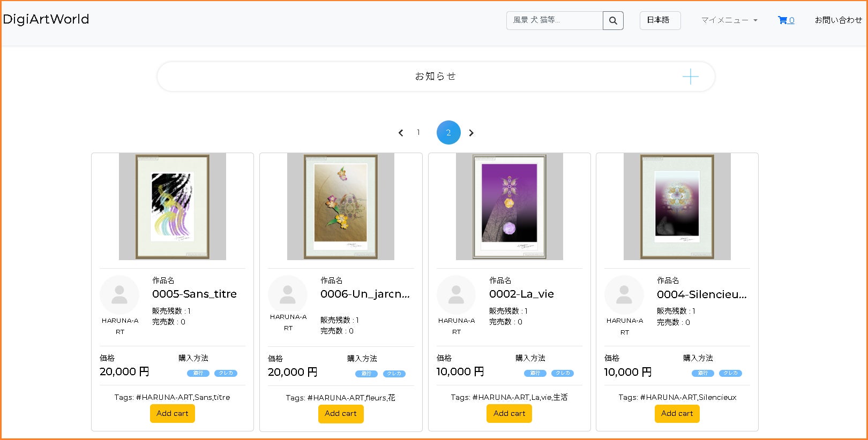Click artist avatar on 0006-Un_jarcn card
This screenshot has width=868, height=440.
click(288, 295)
